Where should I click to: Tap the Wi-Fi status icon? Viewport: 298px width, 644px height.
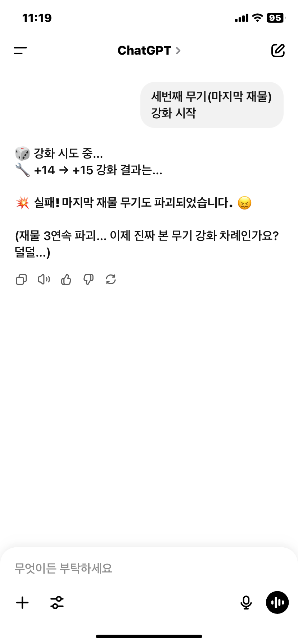pos(257,18)
